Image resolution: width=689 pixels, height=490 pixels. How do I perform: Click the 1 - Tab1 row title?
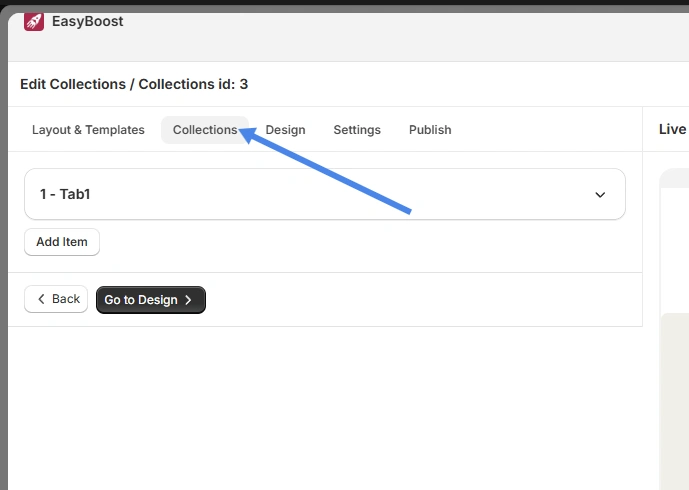click(x=65, y=194)
